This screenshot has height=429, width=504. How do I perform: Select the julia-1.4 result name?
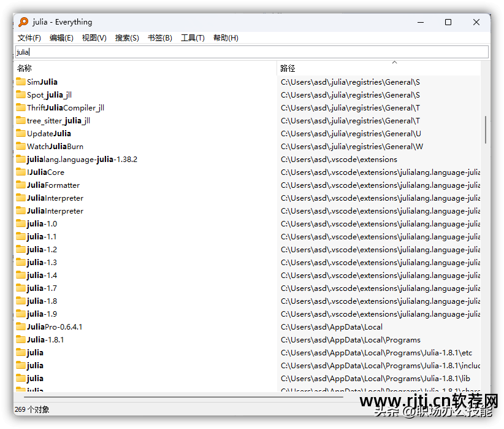coord(42,275)
